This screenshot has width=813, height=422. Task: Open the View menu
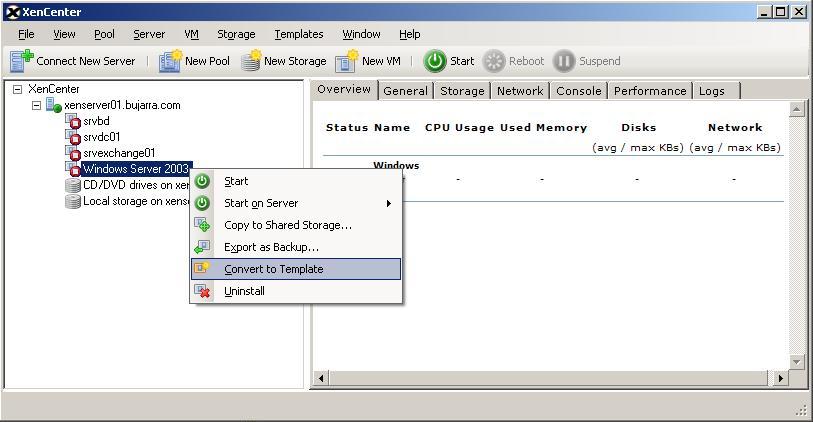click(64, 34)
